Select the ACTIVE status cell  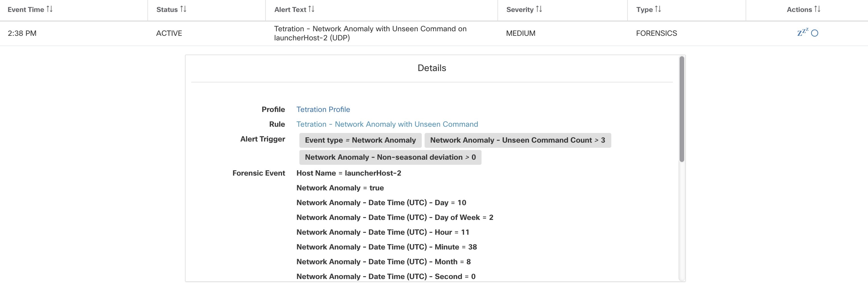pos(168,33)
